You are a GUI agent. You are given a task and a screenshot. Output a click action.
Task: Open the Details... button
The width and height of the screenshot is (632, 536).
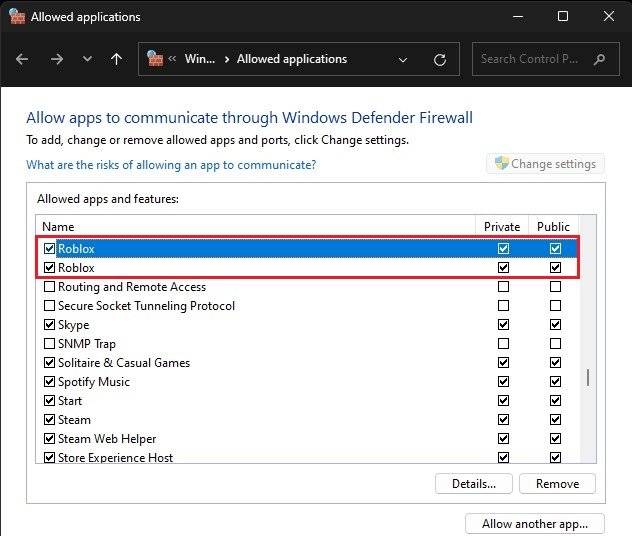click(x=473, y=484)
